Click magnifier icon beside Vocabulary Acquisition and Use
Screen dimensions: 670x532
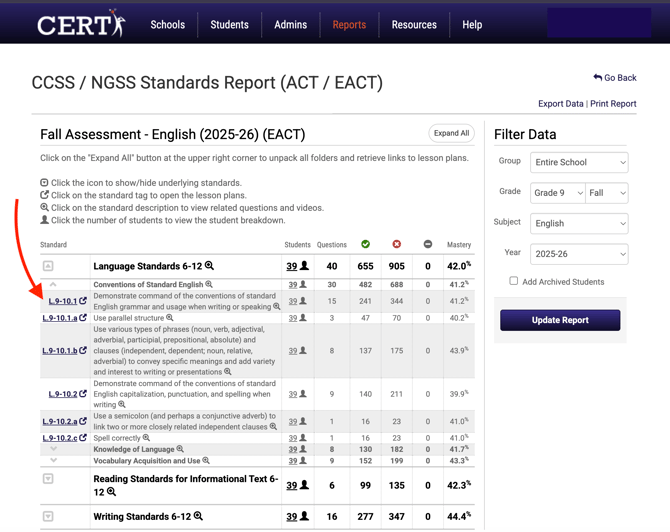206,460
